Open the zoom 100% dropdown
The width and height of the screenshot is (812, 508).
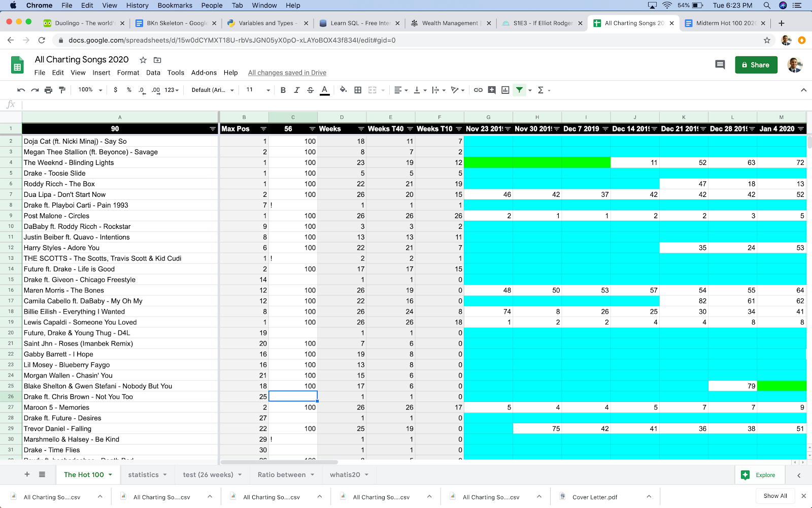point(90,90)
